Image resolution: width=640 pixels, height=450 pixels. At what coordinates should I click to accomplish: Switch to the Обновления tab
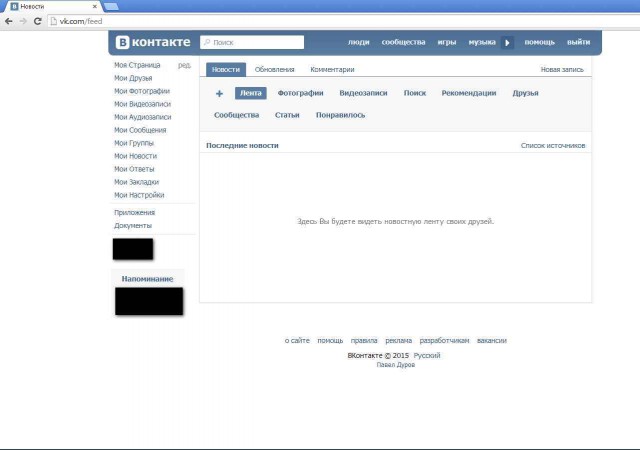tap(274, 69)
